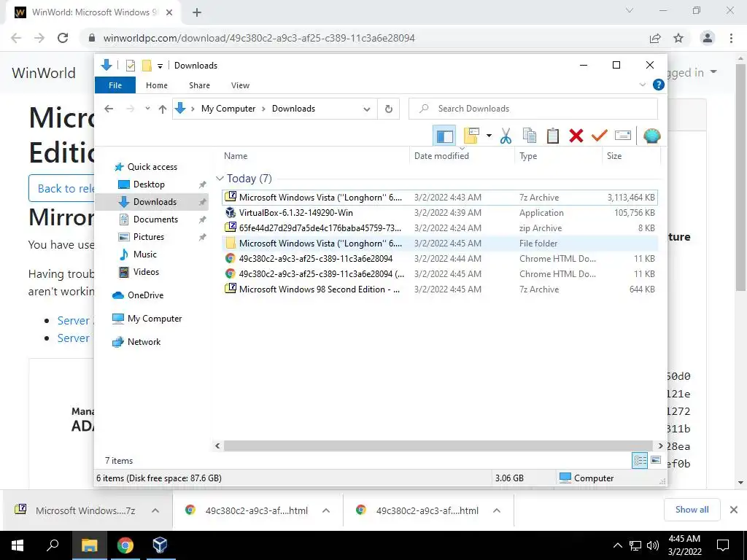Refresh the Downloads folder view

point(389,109)
